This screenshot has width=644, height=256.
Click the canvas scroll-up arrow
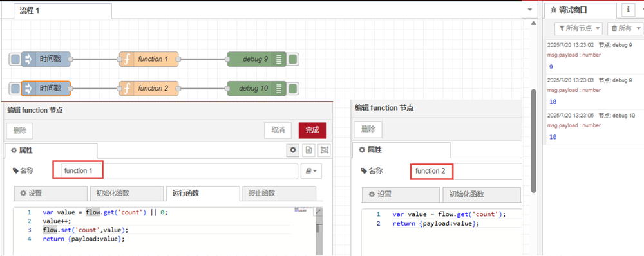pyautogui.click(x=533, y=23)
